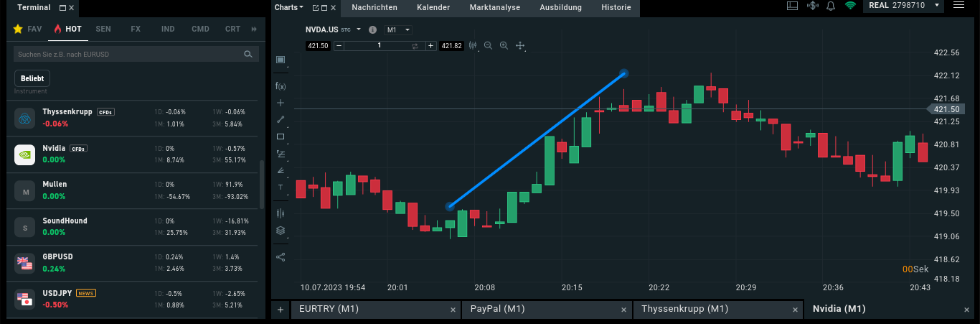Click the 421.50 sell price button

[317, 45]
